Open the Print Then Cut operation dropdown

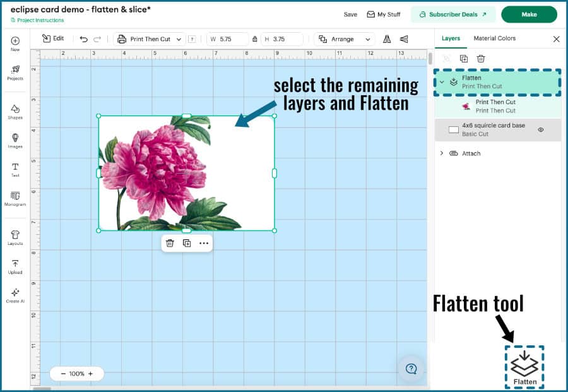tap(150, 39)
